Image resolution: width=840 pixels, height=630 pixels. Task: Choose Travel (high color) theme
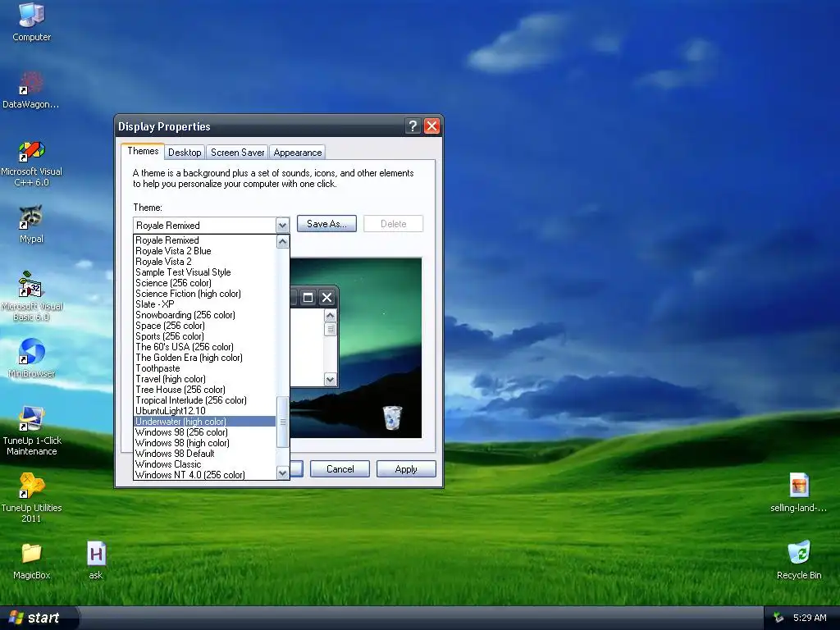(204, 379)
